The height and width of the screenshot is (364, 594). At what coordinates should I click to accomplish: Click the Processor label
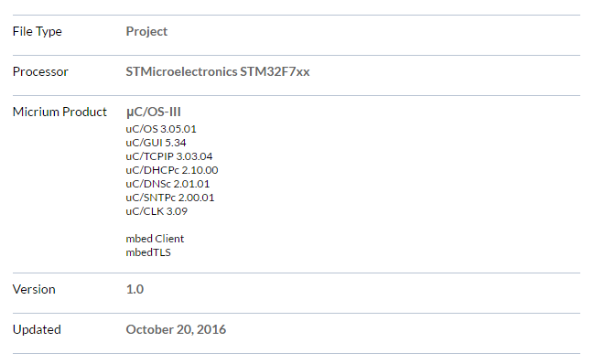tap(40, 71)
